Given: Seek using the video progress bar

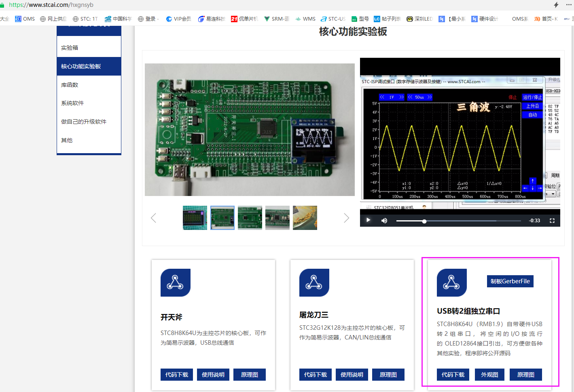Looking at the screenshot, I should point(459,221).
